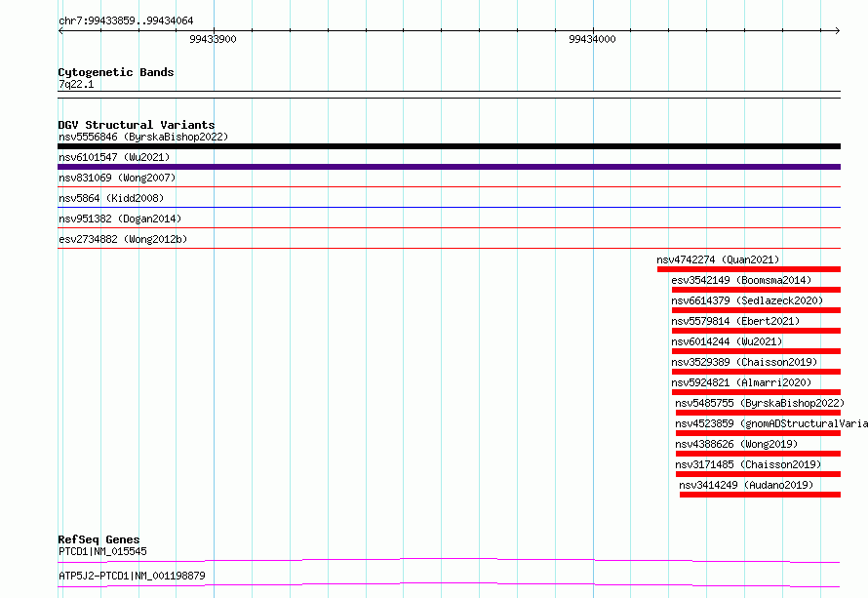This screenshot has height=598, width=868.
Task: Open nsv5924821 (Almarri2020) variant label
Action: [x=741, y=382]
